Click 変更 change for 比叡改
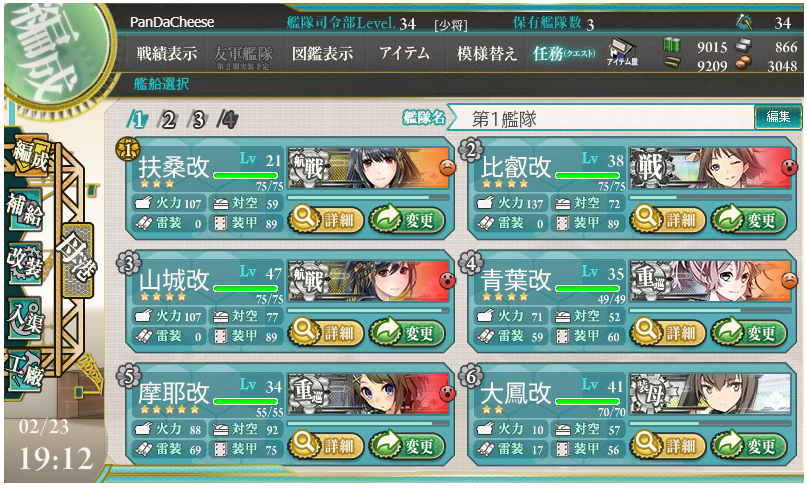 pyautogui.click(x=749, y=220)
